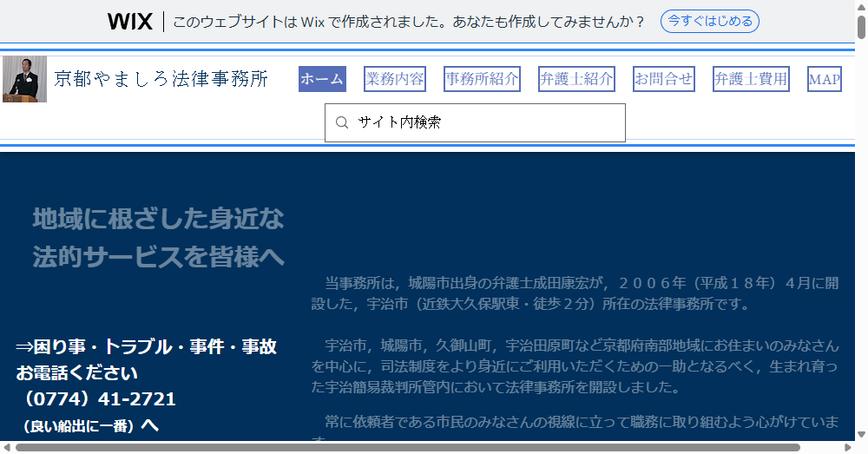The image size is (868, 454).
Task: Click the 地域に根ざした身近な heading text
Action: click(x=158, y=219)
